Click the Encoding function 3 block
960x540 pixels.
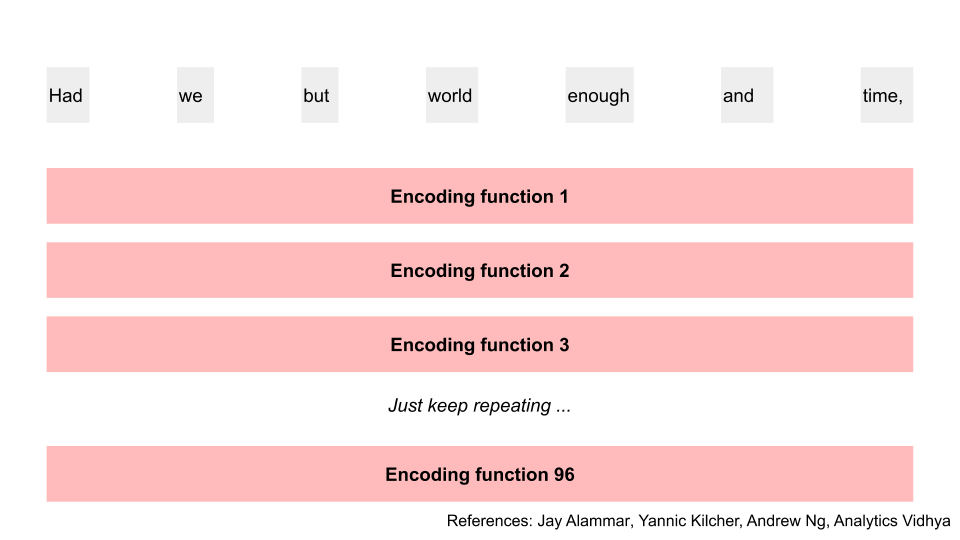tap(479, 344)
